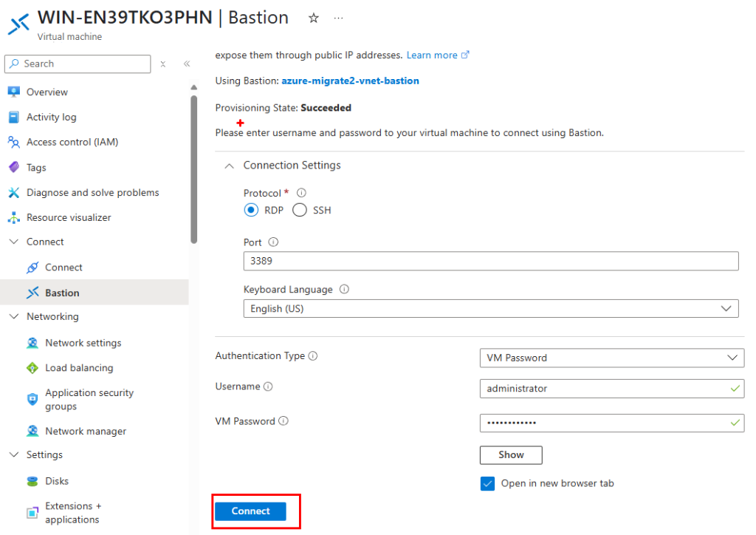
Task: Open the Learn more link
Action: pyautogui.click(x=431, y=55)
